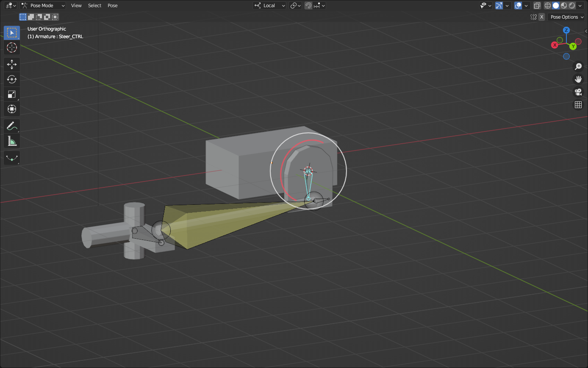Click the blue Z axis on navigation gizmo

[x=566, y=31]
